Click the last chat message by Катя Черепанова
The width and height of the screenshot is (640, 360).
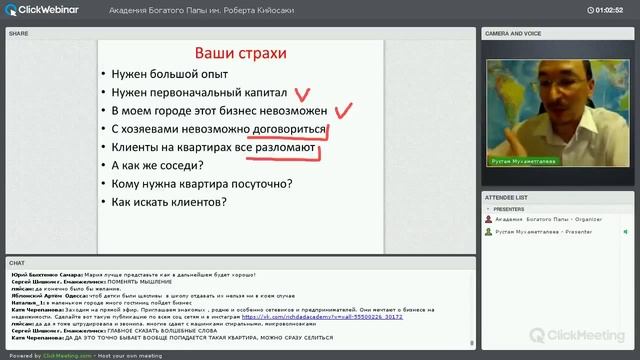[x=172, y=338]
